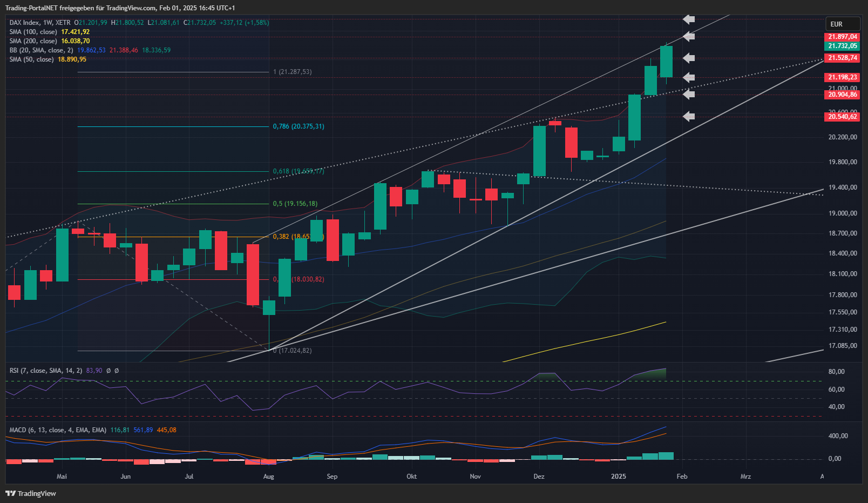The height and width of the screenshot is (503, 868).
Task: Click the Jul label on time axis
Action: [x=189, y=477]
